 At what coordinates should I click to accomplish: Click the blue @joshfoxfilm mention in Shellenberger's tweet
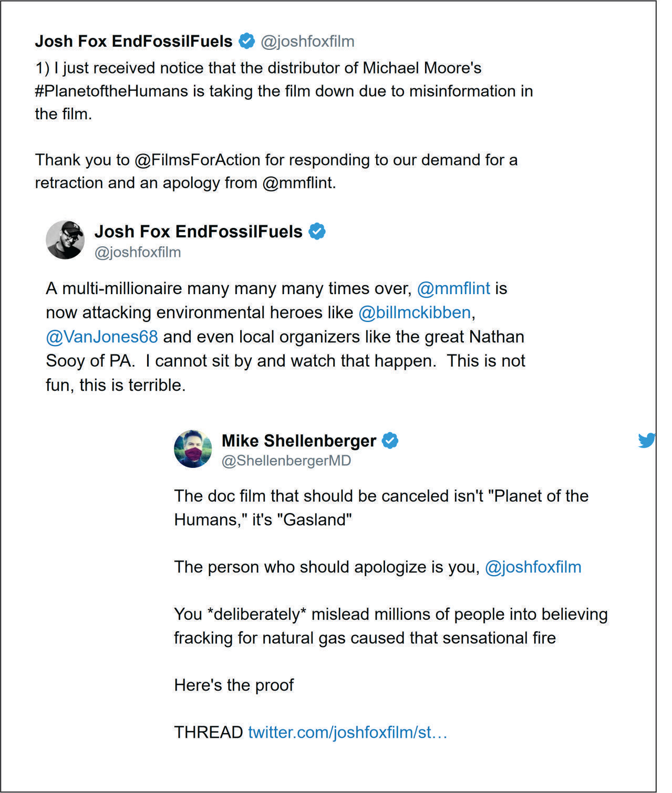pos(533,567)
